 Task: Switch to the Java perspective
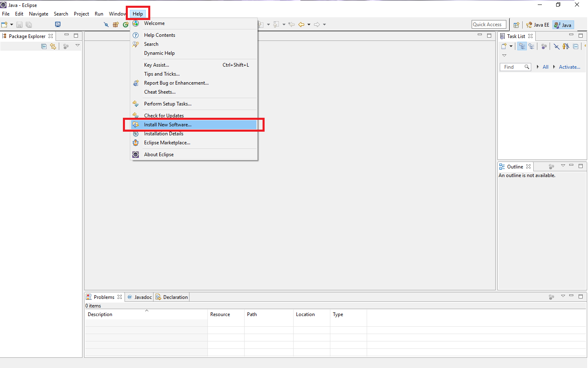563,25
